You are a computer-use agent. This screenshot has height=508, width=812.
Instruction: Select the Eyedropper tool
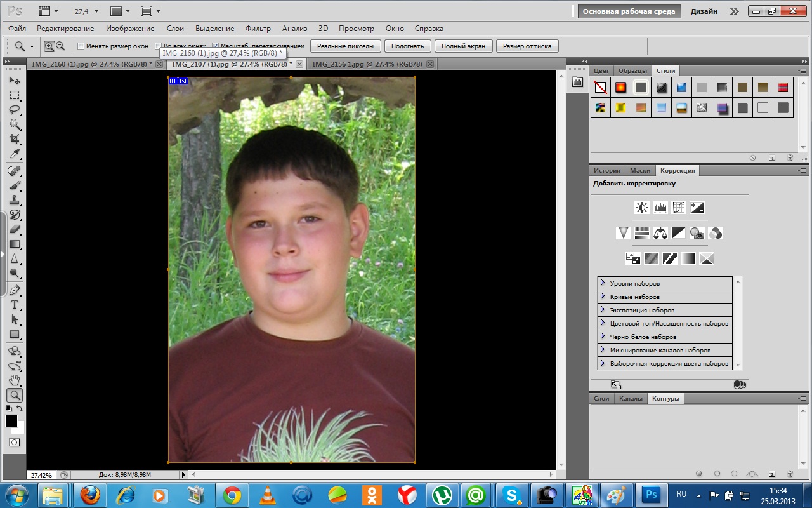coord(14,154)
